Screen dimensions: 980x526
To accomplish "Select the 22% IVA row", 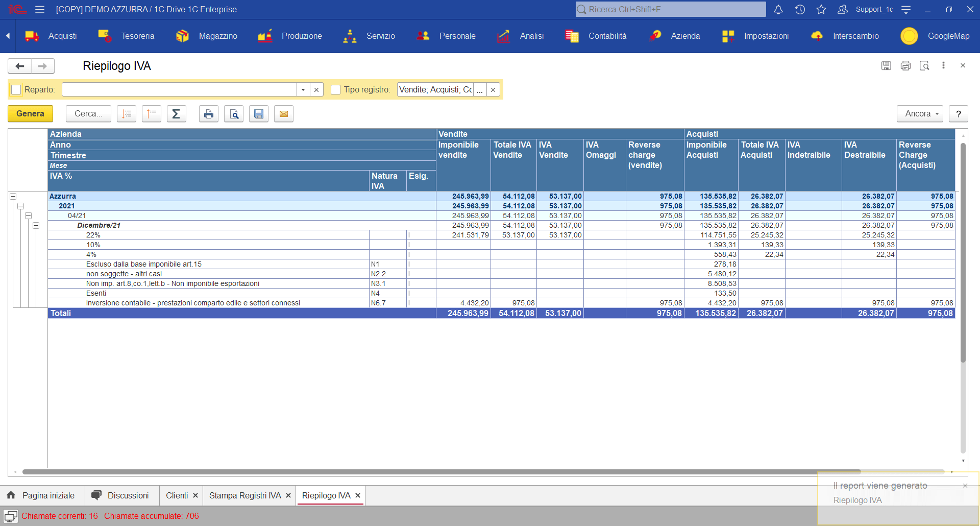I will coord(501,235).
